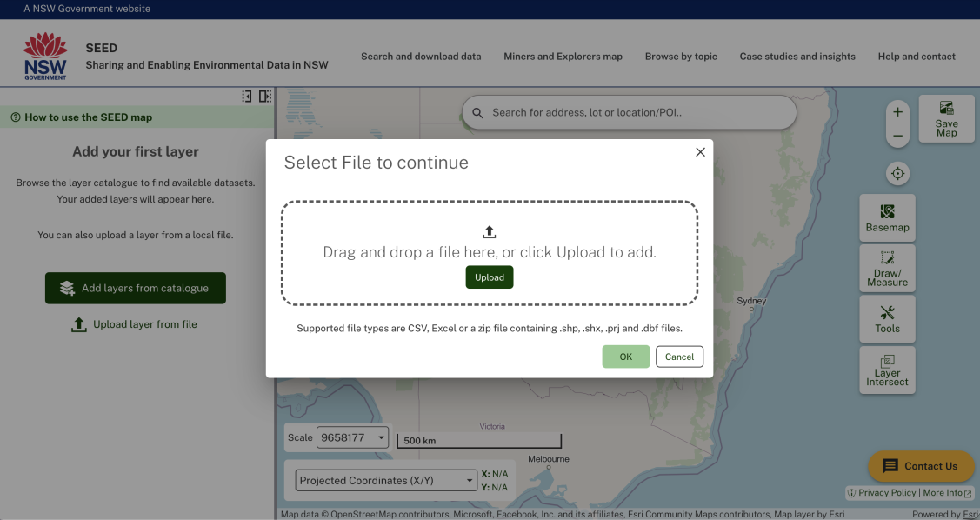980x520 pixels.
Task: Click the 500 km scale bar
Action: (479, 441)
